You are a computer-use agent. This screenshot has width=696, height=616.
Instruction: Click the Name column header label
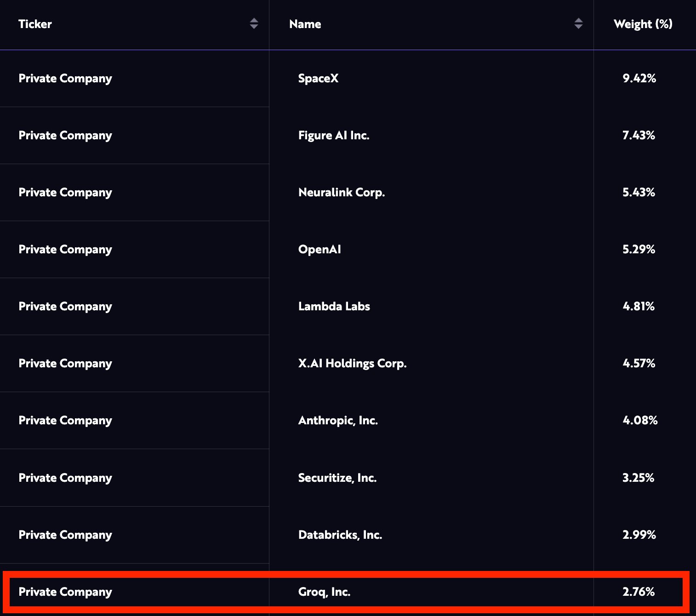pos(305,24)
